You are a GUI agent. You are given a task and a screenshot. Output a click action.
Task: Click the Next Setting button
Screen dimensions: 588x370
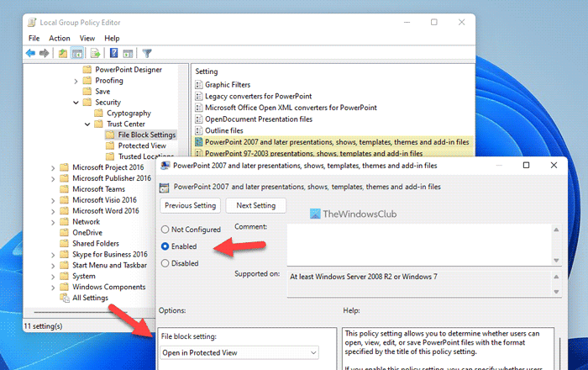click(x=255, y=206)
